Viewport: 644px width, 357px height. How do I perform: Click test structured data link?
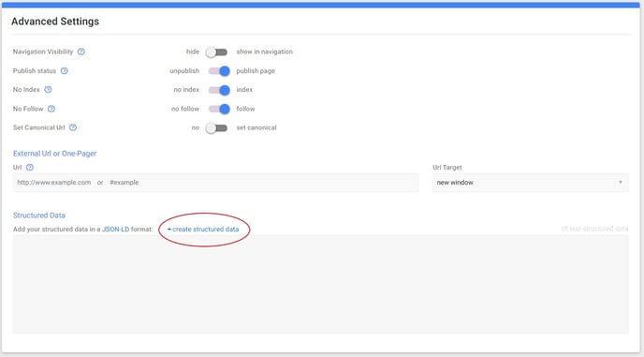[594, 229]
